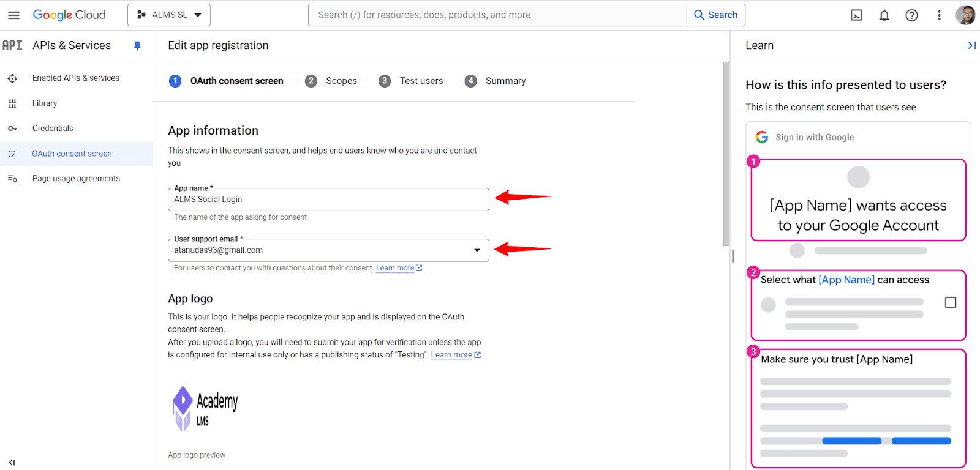Collapse the left navigation sidebar
The image size is (980, 470).
(x=12, y=462)
